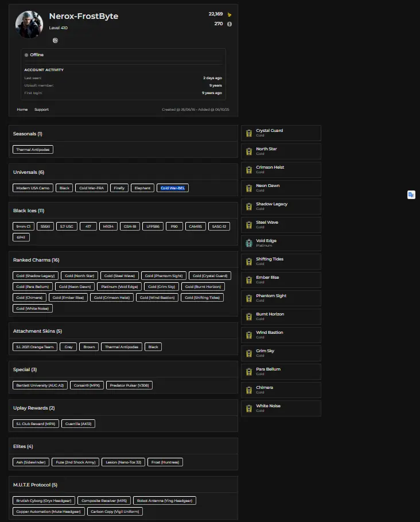The image size is (420, 522).
Task: Click the White Noise charm icon
Action: click(249, 408)
